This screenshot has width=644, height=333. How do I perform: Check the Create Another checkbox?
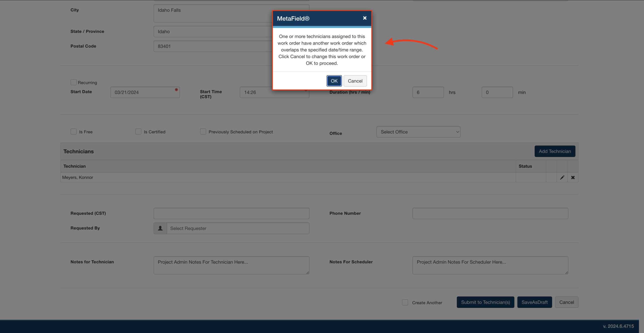click(x=405, y=302)
